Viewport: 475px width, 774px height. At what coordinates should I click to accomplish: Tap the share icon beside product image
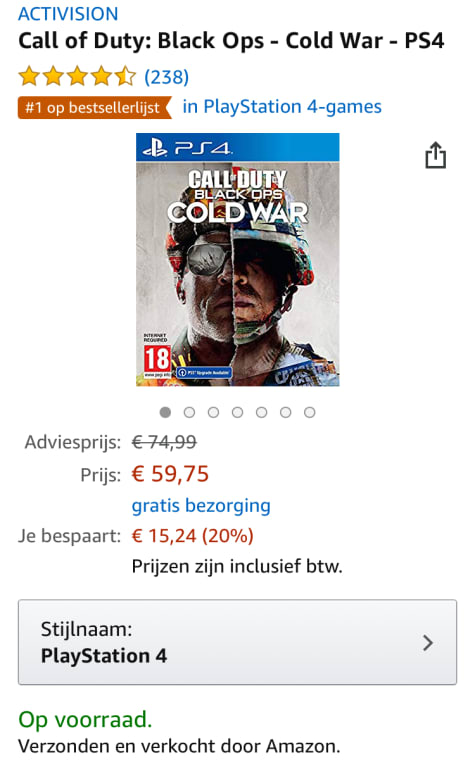click(435, 155)
